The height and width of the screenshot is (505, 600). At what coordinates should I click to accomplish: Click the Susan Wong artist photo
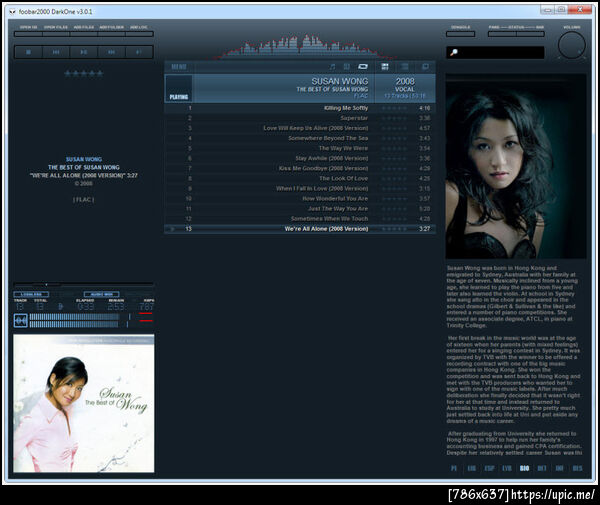click(516, 166)
